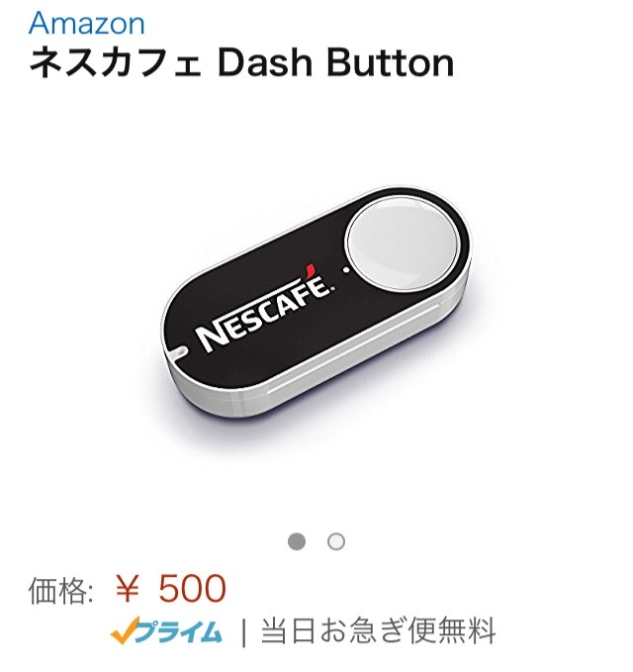This screenshot has height=672, width=633.
Task: Tap the ¥ 500 price
Action: click(170, 589)
